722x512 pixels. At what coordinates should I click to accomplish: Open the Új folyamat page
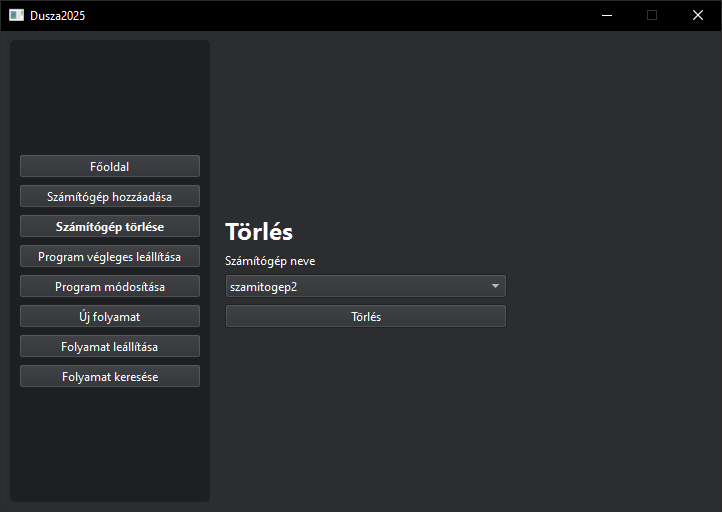pos(110,316)
